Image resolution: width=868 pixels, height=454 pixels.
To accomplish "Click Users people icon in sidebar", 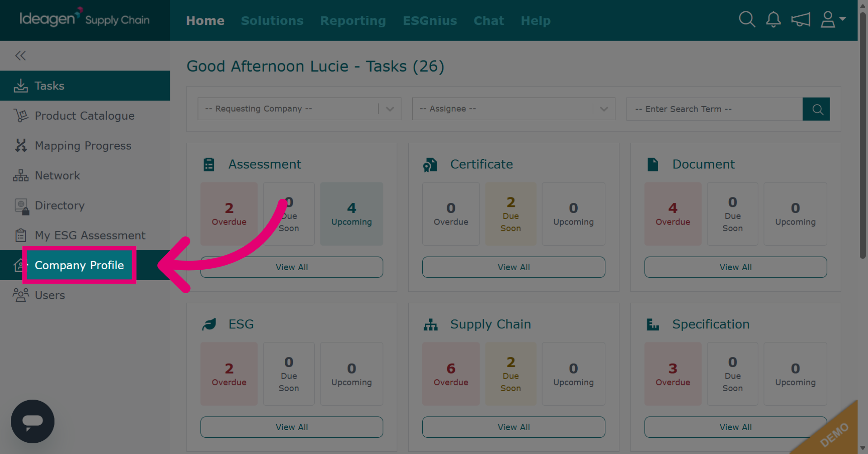I will [x=21, y=295].
